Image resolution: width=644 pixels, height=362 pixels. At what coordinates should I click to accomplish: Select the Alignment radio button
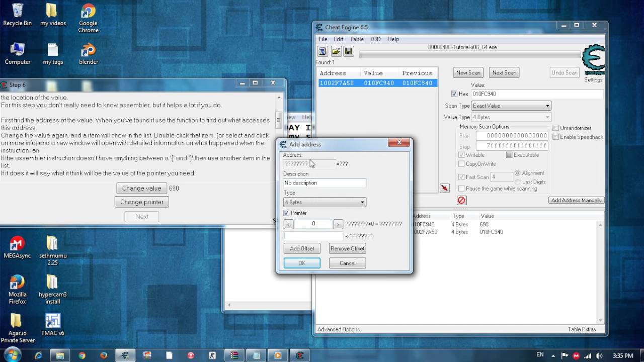[517, 173]
